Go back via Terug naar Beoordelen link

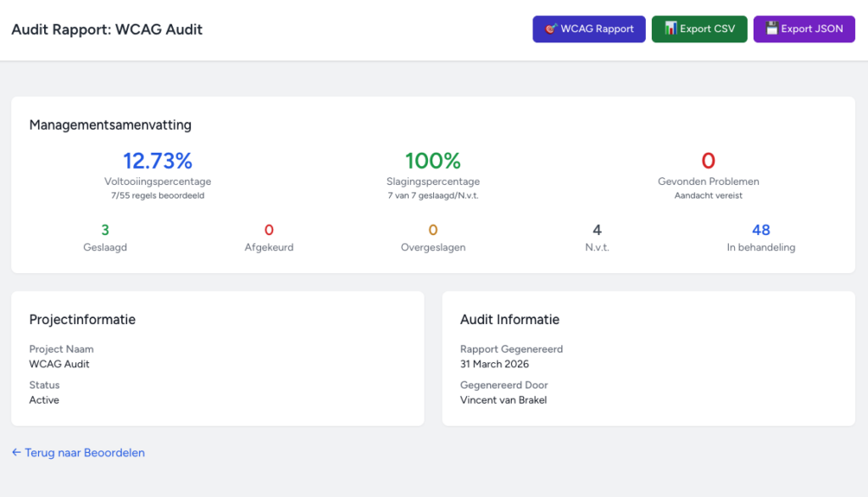(x=84, y=453)
